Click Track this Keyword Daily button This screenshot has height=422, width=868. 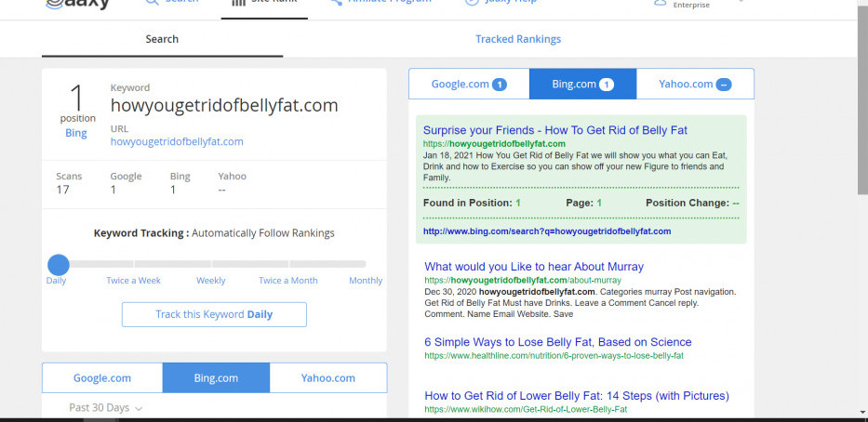[x=214, y=314]
